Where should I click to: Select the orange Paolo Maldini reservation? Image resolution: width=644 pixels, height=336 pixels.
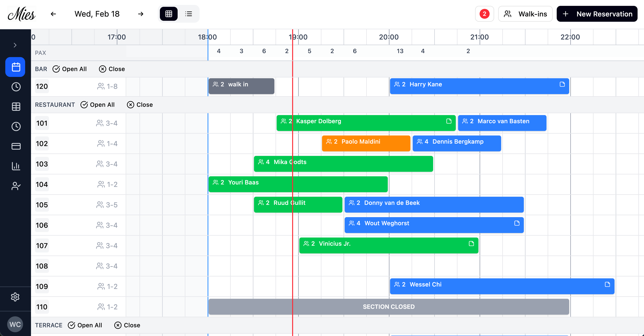(366, 143)
